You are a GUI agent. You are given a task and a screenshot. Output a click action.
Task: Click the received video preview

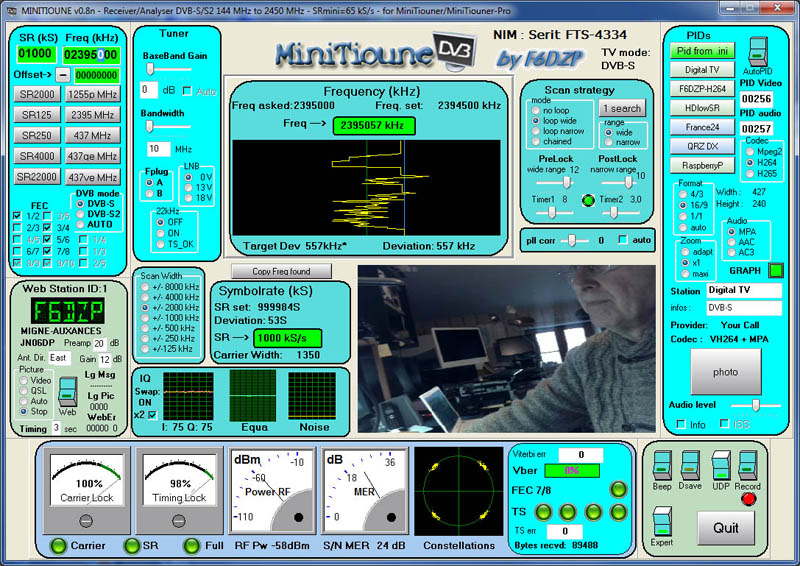[x=506, y=349]
